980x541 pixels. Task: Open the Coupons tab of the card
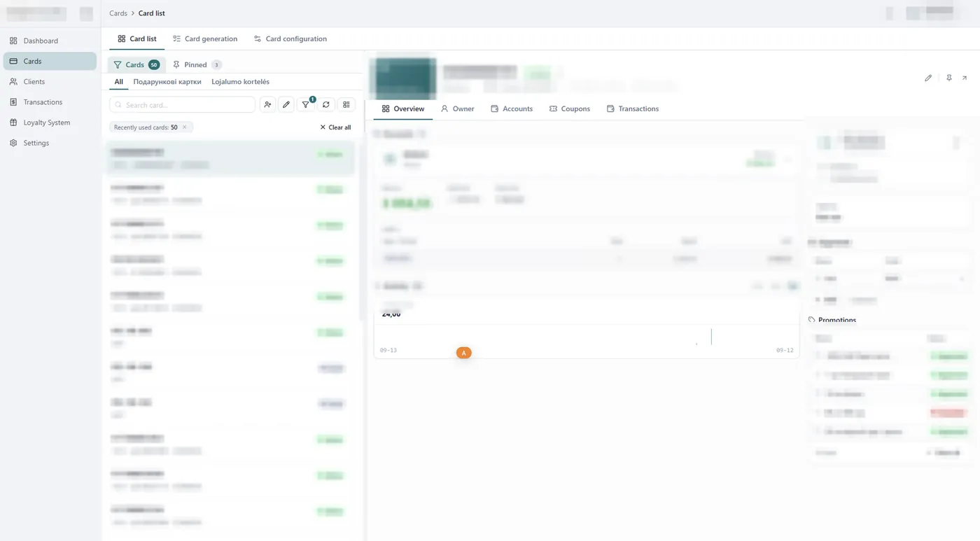(x=569, y=108)
